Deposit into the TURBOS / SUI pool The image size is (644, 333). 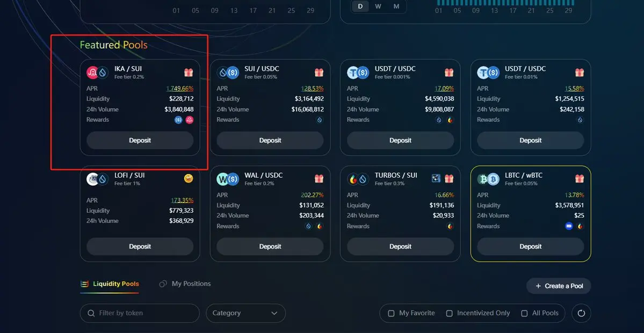(x=401, y=247)
